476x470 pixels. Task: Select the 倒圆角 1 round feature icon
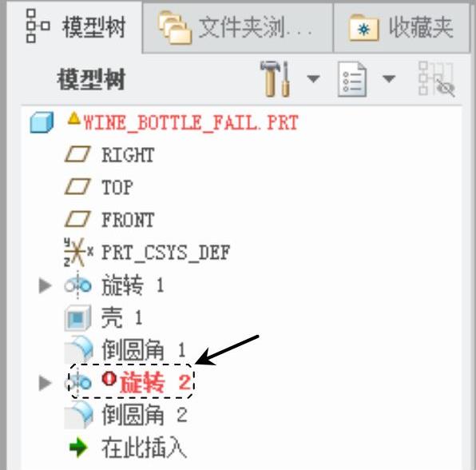coord(78,350)
